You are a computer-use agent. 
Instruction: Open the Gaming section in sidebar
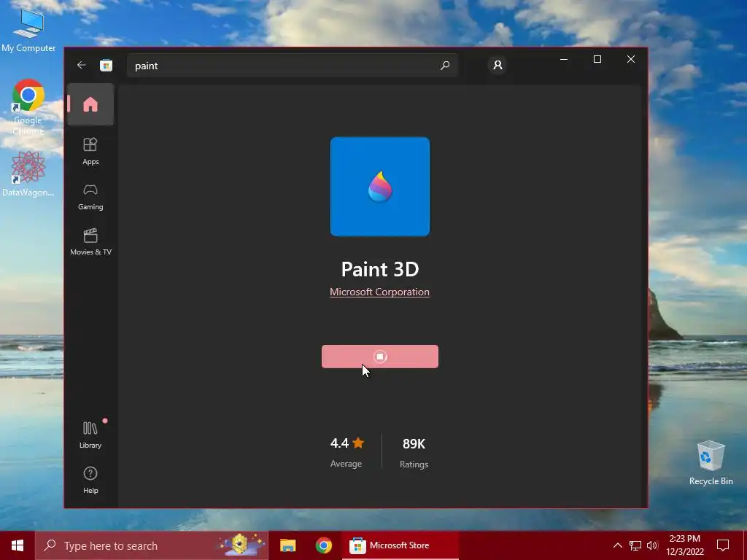click(90, 197)
